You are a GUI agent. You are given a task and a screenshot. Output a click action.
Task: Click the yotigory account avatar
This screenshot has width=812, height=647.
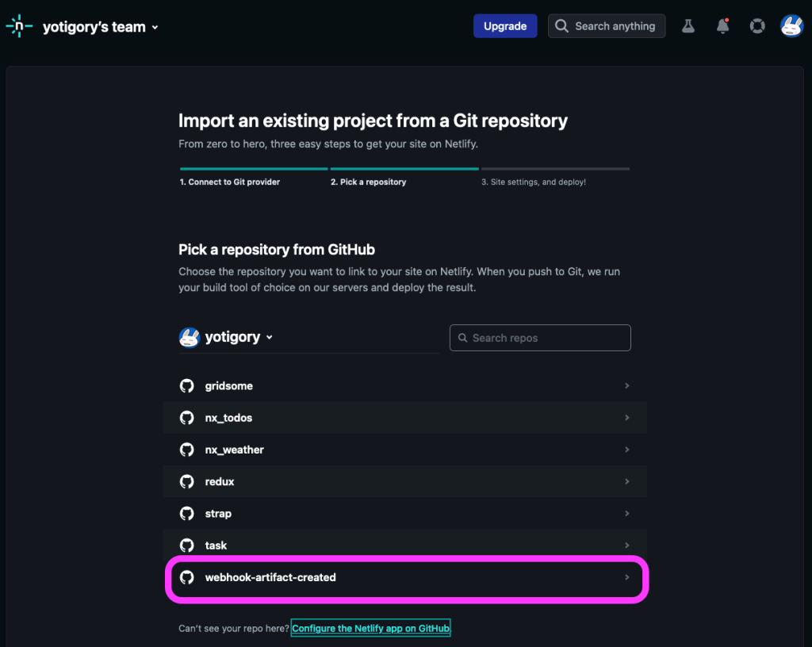pyautogui.click(x=189, y=338)
